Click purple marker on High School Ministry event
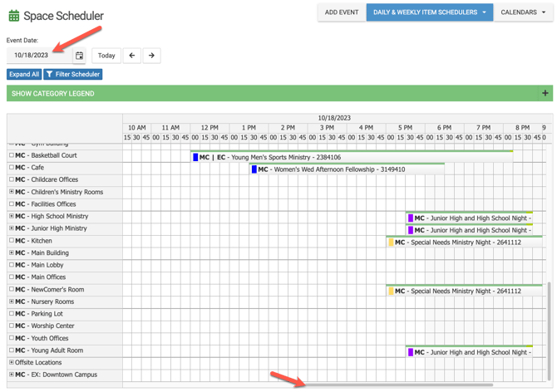The width and height of the screenshot is (557, 392). [x=410, y=218]
